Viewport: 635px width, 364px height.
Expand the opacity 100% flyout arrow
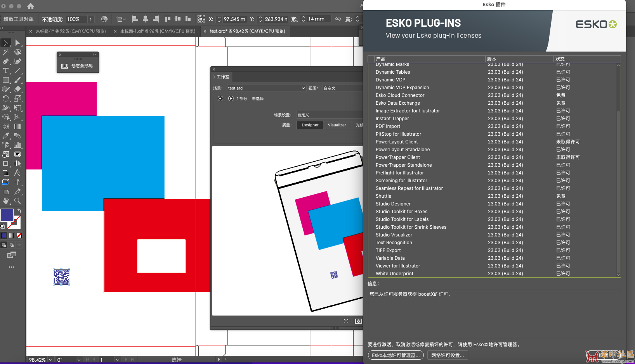tap(90, 19)
